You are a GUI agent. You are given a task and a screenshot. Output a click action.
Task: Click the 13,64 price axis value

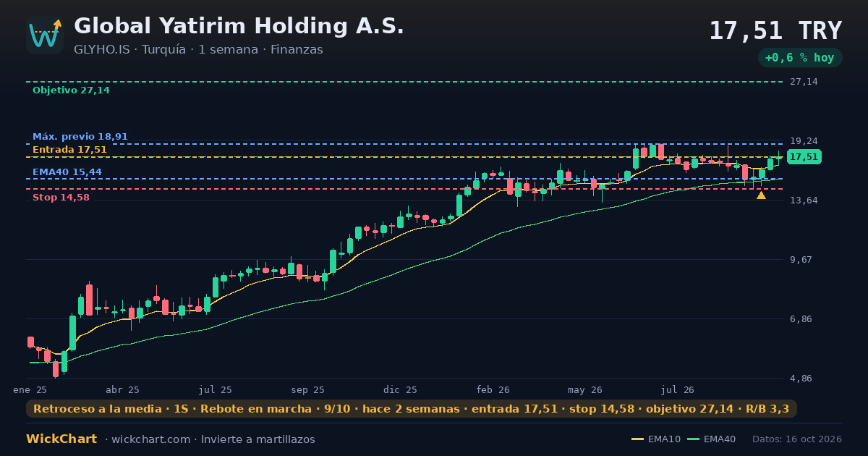[804, 200]
